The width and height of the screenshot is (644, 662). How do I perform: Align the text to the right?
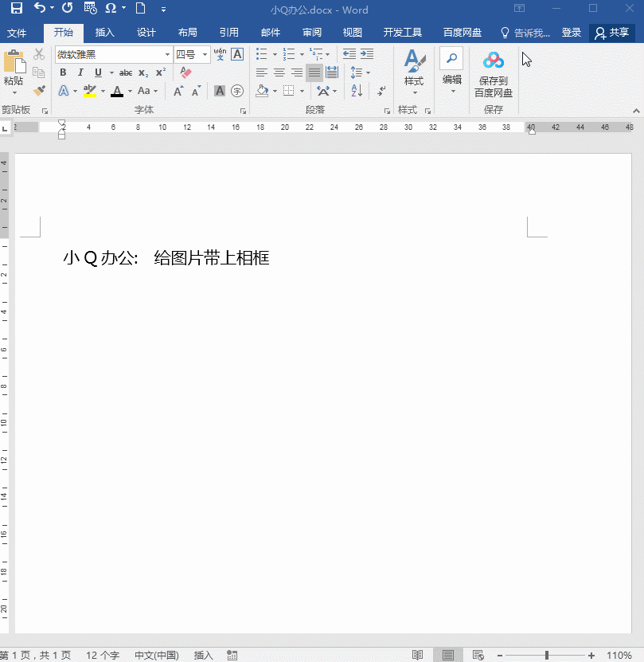tap(297, 72)
